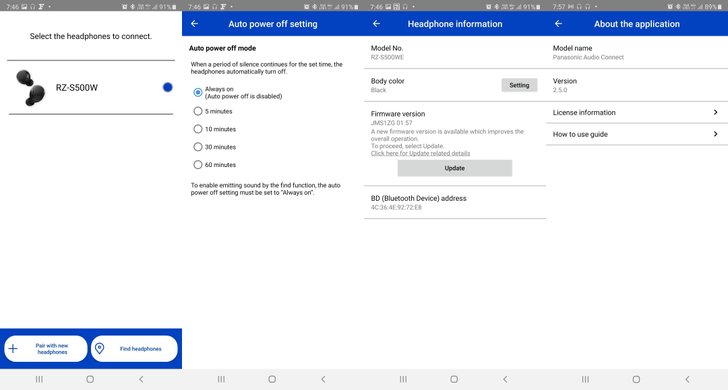
Task: Tap home icon below About the application screen
Action: 636,379
